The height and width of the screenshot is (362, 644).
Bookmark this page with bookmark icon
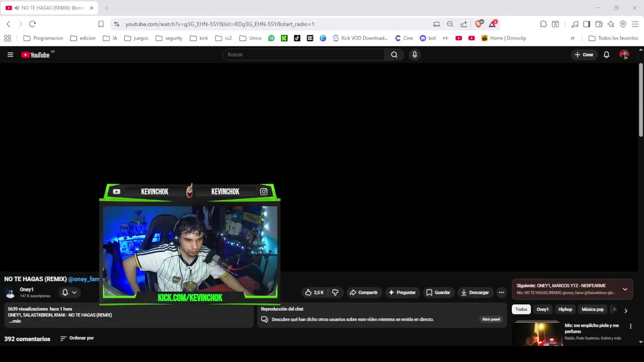(101, 24)
